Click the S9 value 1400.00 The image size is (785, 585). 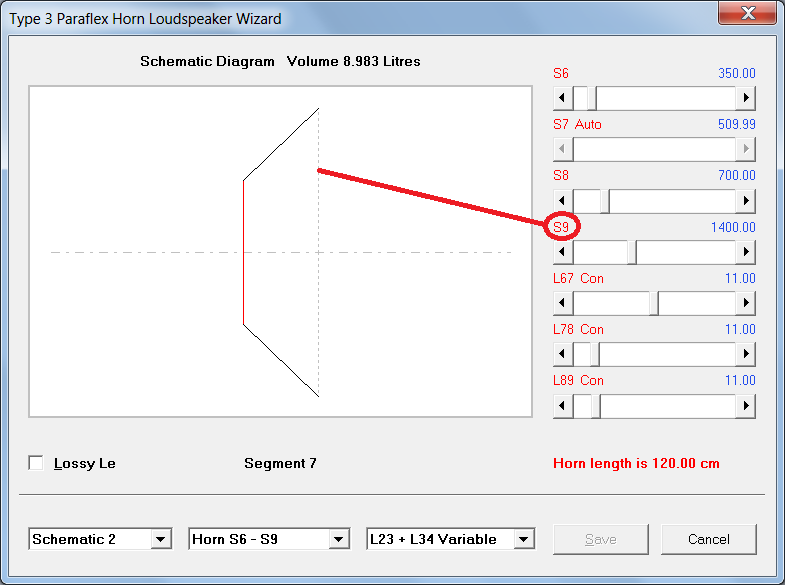point(733,228)
